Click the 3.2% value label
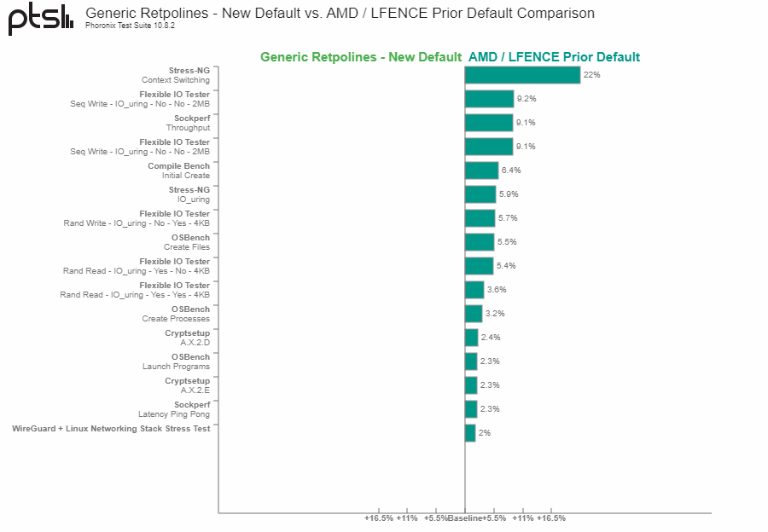 click(x=495, y=314)
